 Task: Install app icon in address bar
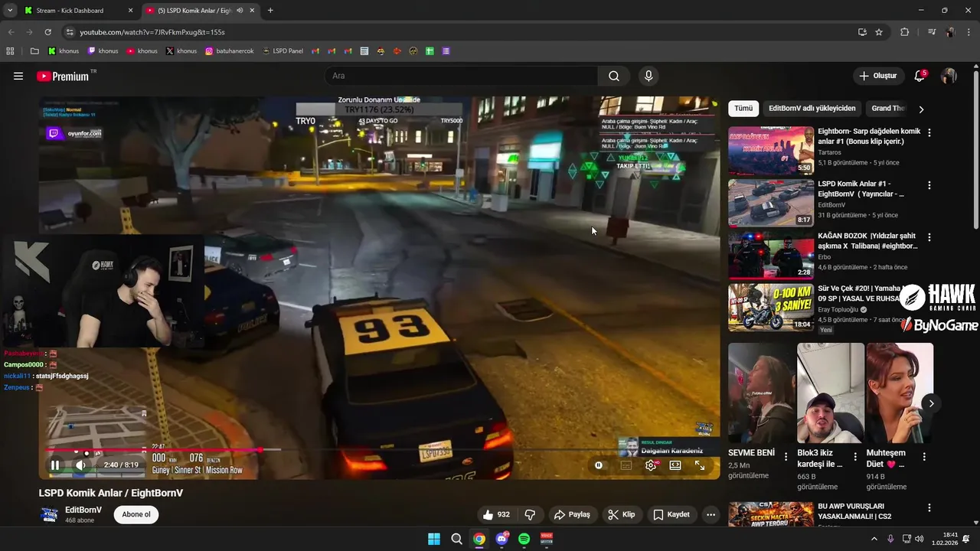coord(862,32)
